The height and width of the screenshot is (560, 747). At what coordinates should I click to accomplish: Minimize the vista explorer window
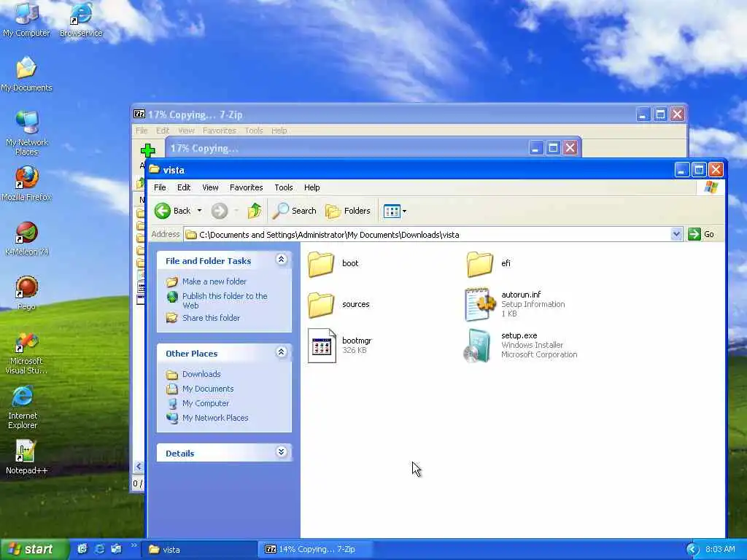(x=682, y=169)
